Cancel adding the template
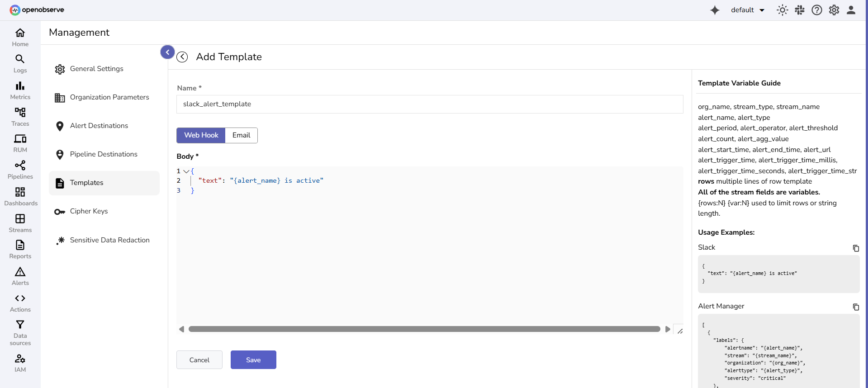 pyautogui.click(x=199, y=360)
